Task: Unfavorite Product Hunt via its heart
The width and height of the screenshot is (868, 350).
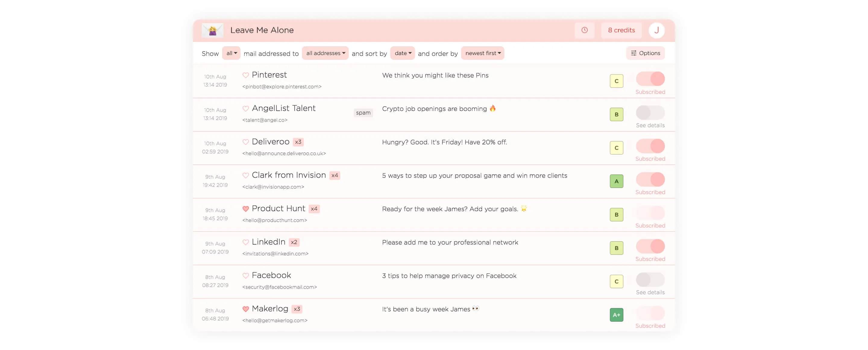Action: click(246, 209)
